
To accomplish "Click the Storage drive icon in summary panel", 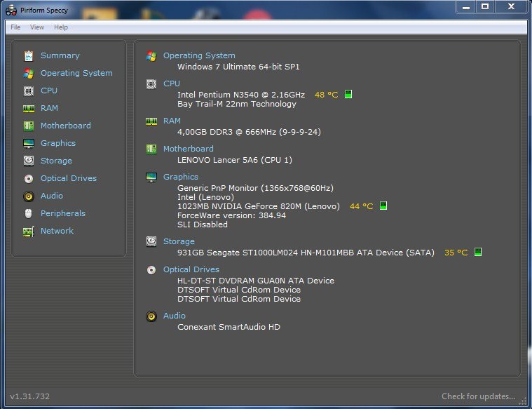I will click(151, 241).
